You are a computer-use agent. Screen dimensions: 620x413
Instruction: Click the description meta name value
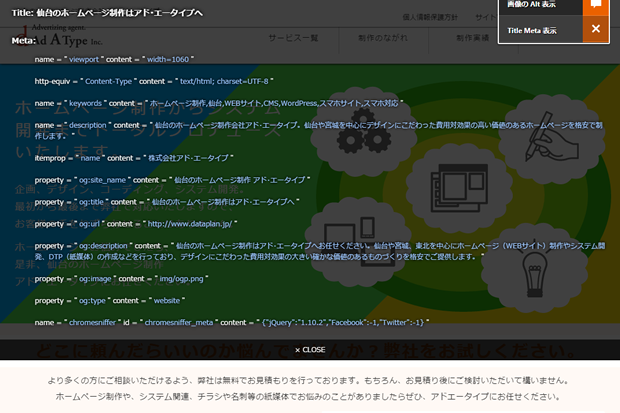click(88, 125)
